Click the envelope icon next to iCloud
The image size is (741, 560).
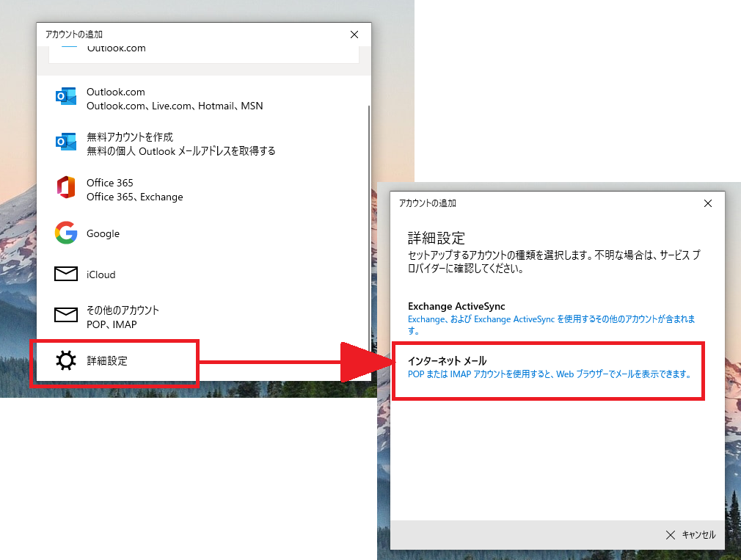pyautogui.click(x=66, y=274)
